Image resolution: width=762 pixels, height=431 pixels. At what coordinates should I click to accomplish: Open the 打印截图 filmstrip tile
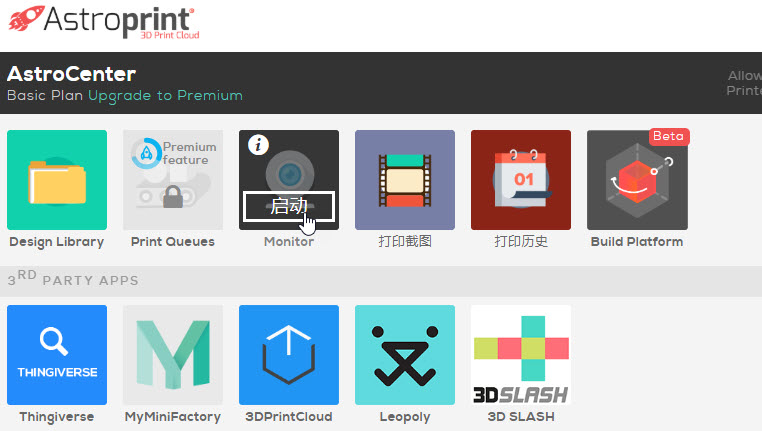405,180
